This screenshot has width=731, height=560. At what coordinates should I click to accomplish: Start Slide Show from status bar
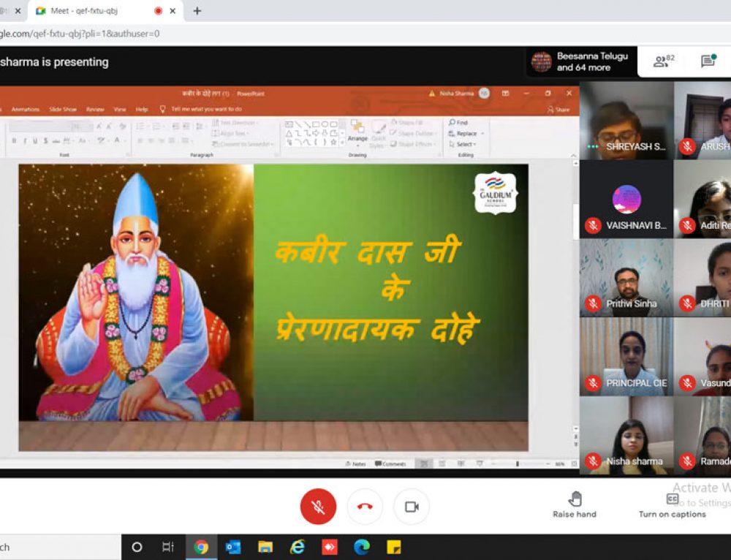[x=480, y=464]
